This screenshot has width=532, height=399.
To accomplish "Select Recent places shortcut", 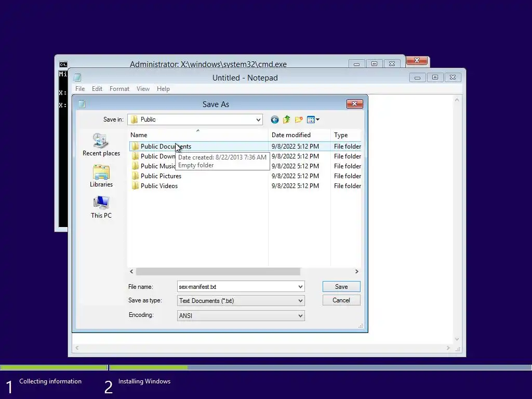I will pos(101,145).
